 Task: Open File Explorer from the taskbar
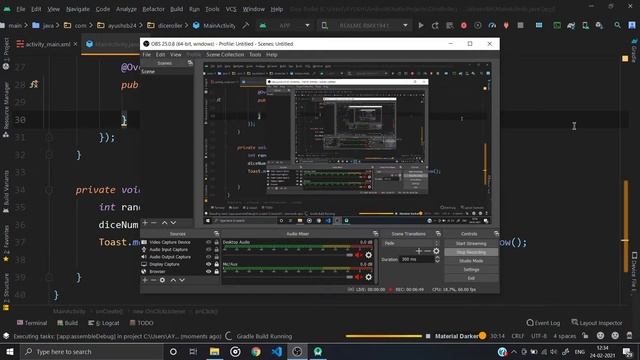(214, 351)
